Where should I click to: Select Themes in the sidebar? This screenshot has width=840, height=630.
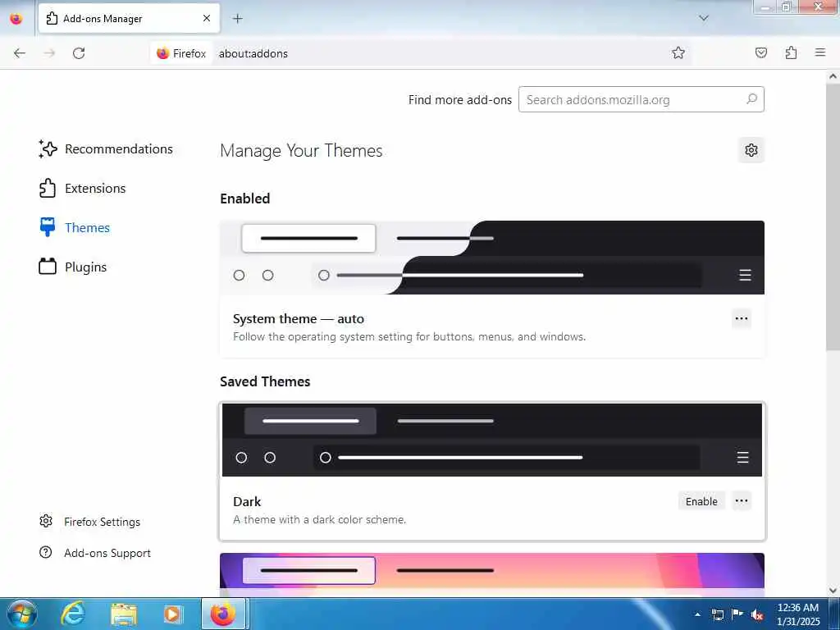pos(75,228)
